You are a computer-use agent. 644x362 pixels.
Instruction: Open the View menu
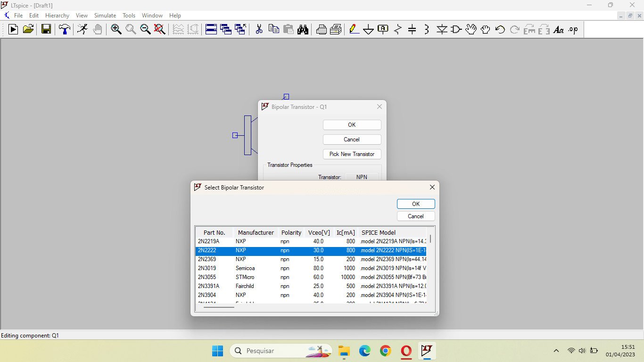point(82,16)
